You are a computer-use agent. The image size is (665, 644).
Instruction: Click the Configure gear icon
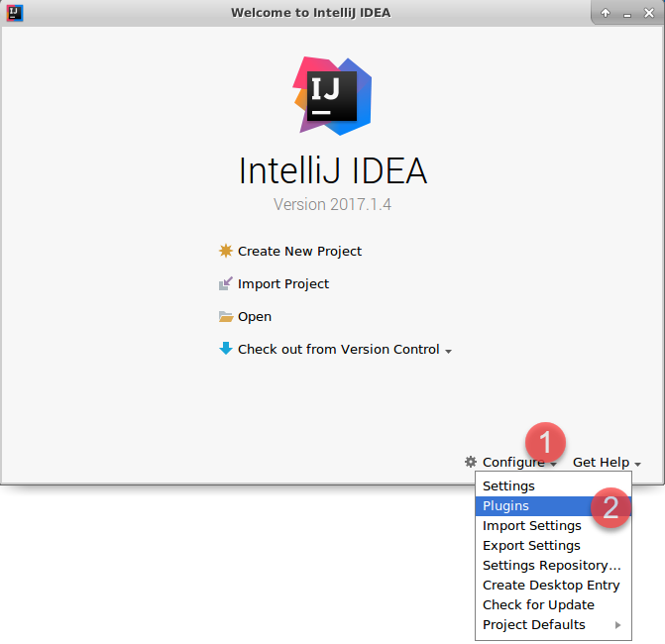pos(471,462)
